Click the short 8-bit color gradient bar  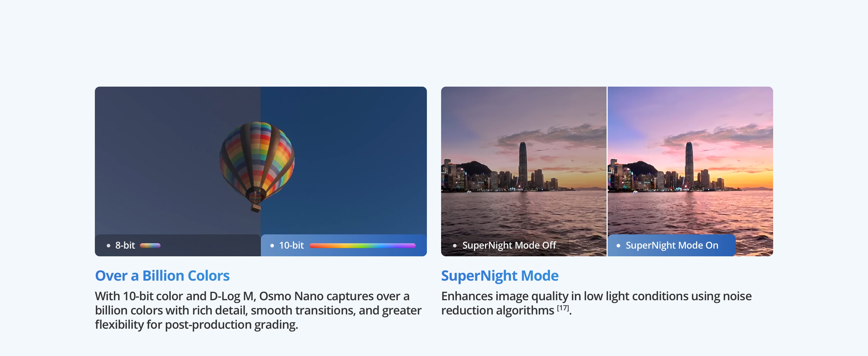pos(150,245)
